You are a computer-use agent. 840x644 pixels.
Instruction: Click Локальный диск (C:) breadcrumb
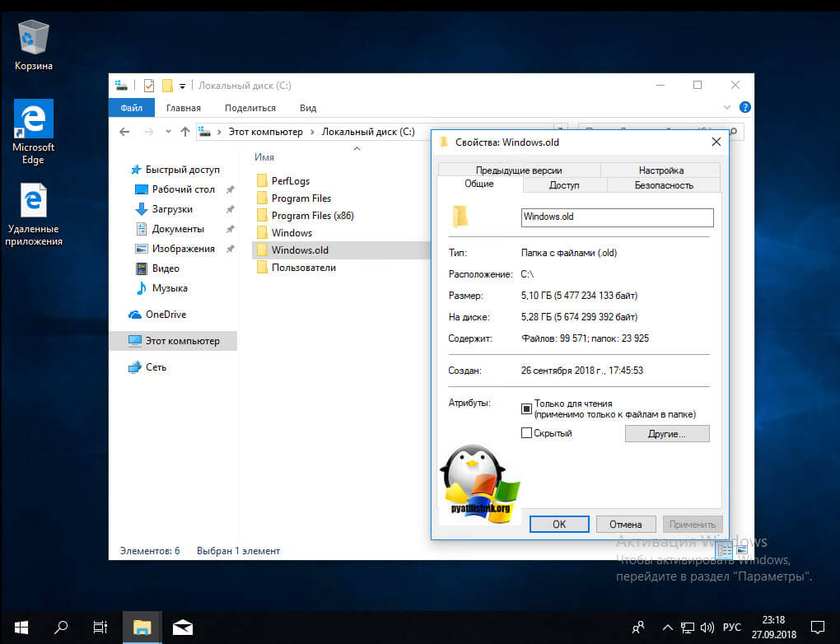point(368,132)
